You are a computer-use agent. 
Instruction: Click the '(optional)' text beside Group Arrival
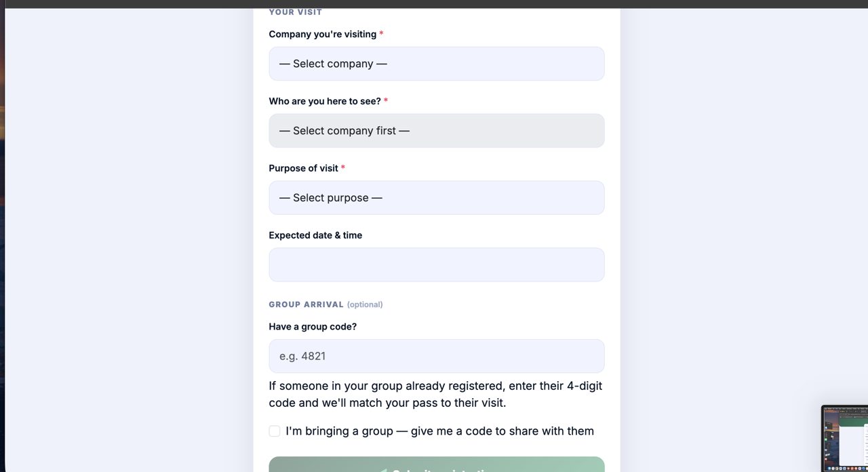[365, 304]
